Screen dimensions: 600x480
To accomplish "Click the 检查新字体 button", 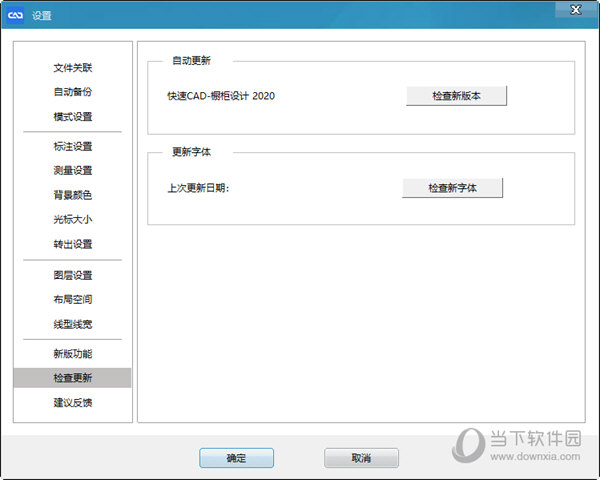I will point(452,188).
